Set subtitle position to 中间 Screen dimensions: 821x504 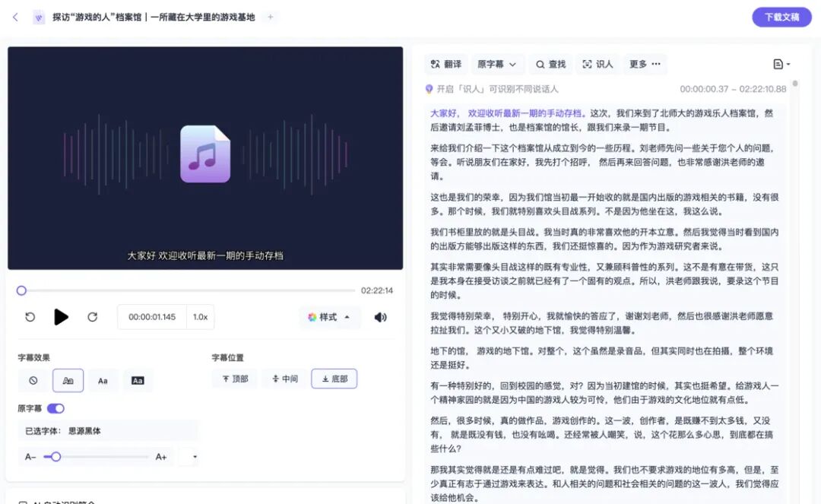pyautogui.click(x=285, y=379)
